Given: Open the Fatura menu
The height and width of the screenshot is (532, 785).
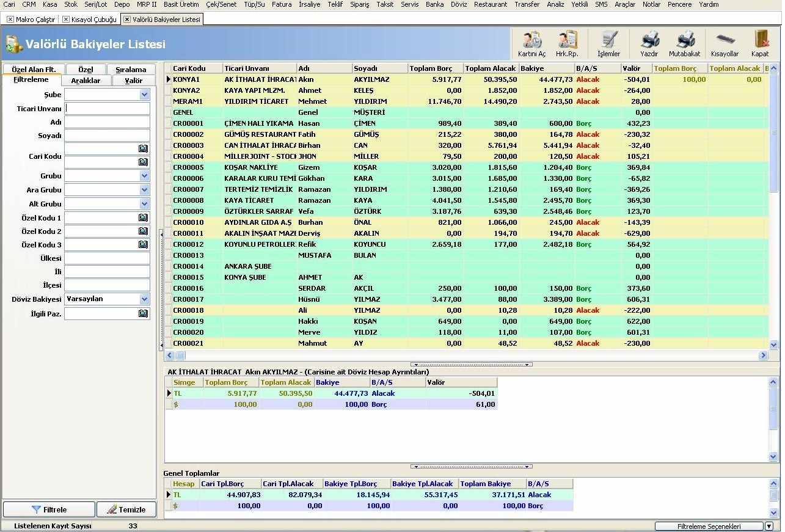Looking at the screenshot, I should click(x=282, y=4).
